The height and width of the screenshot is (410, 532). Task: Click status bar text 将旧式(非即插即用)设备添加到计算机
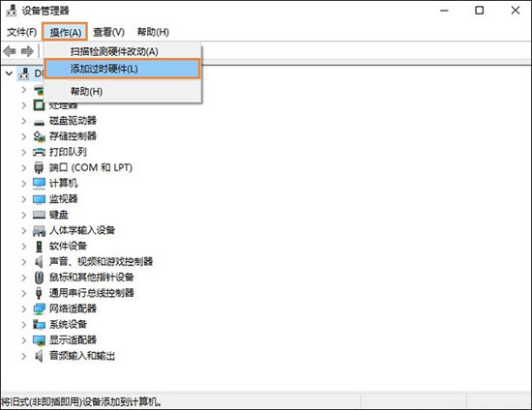(81, 402)
